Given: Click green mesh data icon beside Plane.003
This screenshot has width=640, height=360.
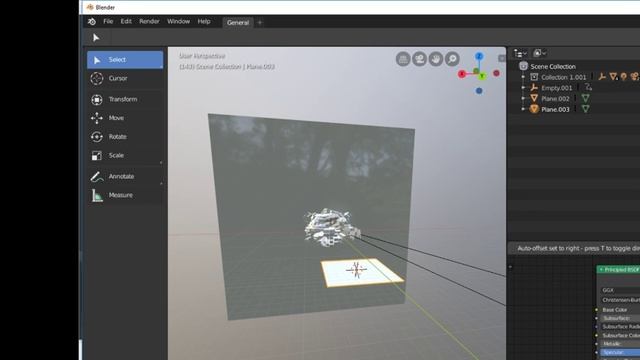Looking at the screenshot, I should point(585,109).
